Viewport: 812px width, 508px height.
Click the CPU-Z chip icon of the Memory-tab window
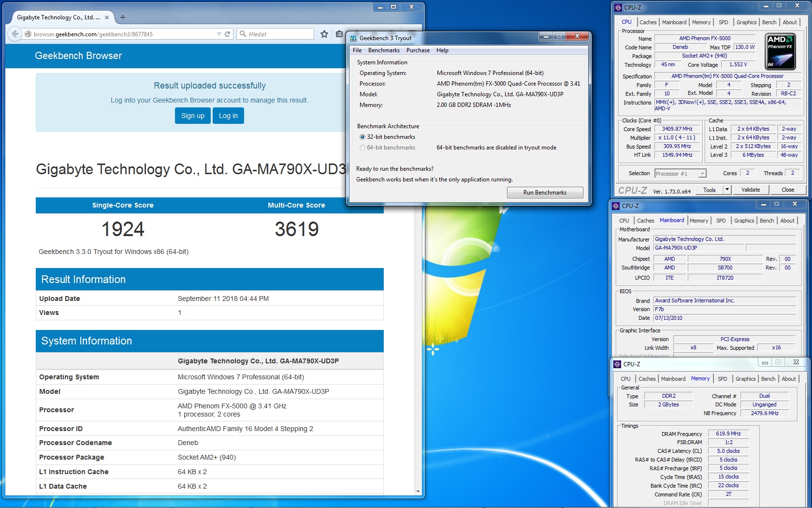tap(617, 364)
